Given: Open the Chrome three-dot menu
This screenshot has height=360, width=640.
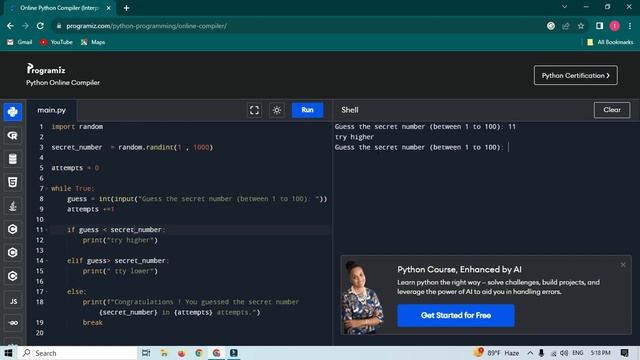Looking at the screenshot, I should (x=630, y=26).
